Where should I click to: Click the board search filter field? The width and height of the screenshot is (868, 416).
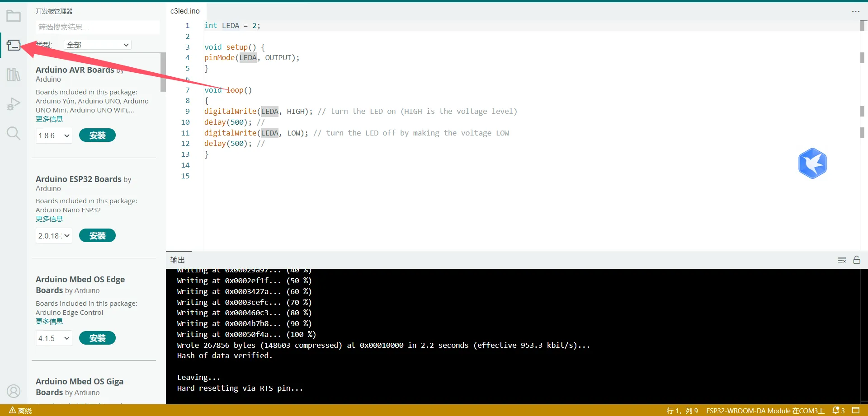click(97, 27)
